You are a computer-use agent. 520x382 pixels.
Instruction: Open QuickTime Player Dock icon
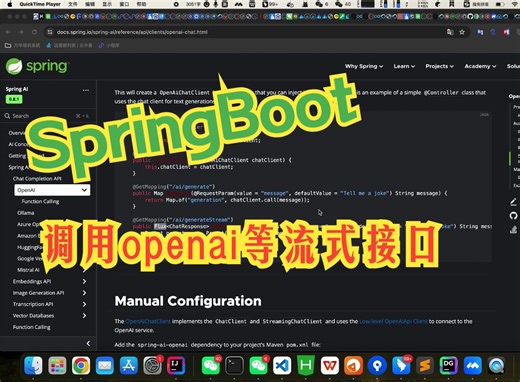pyautogui.click(x=496, y=366)
